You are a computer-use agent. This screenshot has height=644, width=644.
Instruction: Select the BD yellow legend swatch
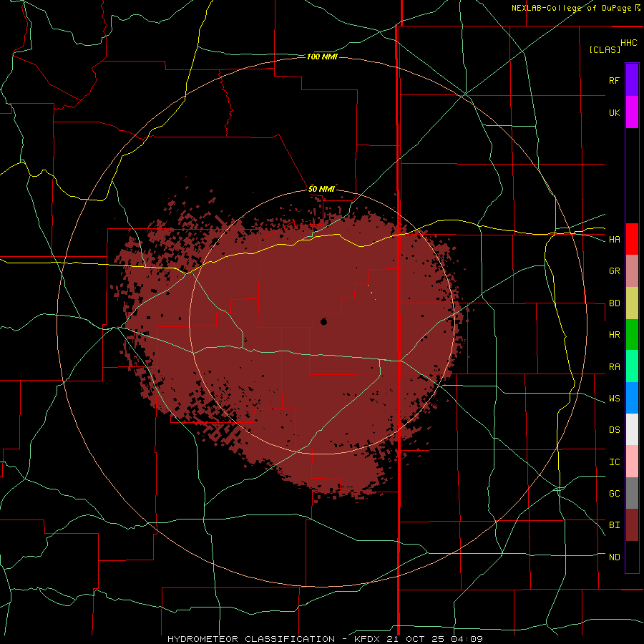(632, 303)
